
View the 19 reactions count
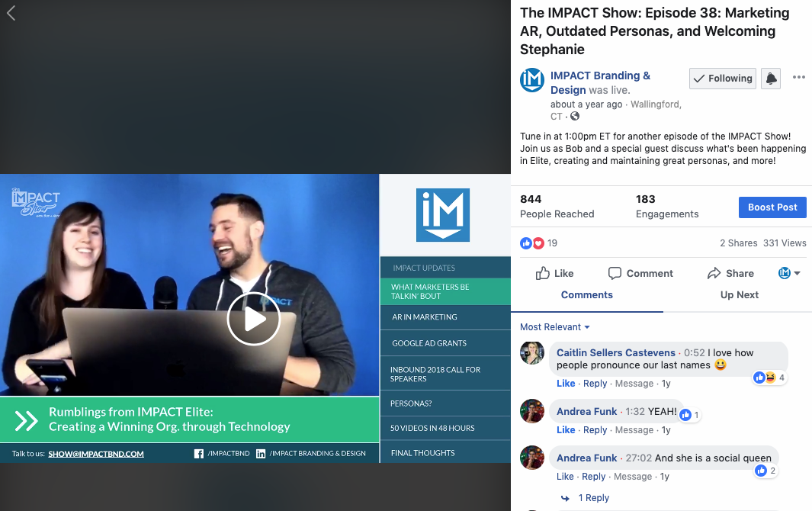(x=552, y=243)
